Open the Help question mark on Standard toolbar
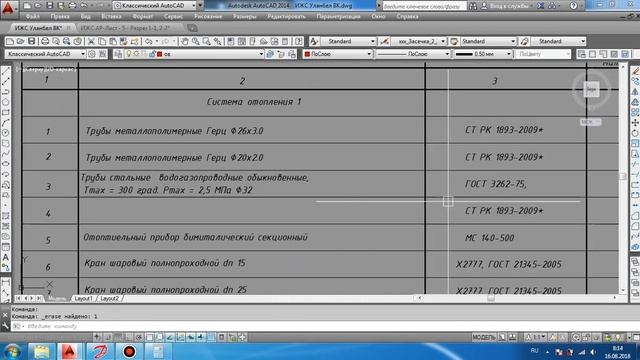 tap(299, 41)
